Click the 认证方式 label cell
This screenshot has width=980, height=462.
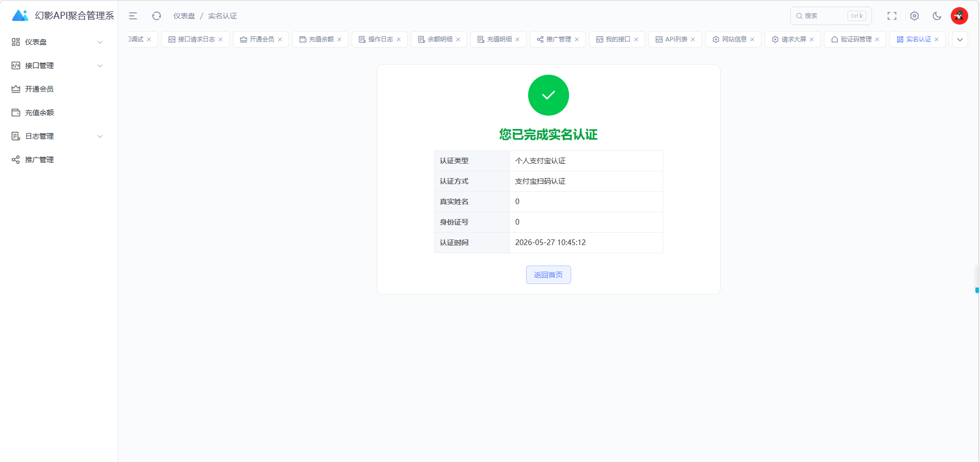pyautogui.click(x=472, y=181)
